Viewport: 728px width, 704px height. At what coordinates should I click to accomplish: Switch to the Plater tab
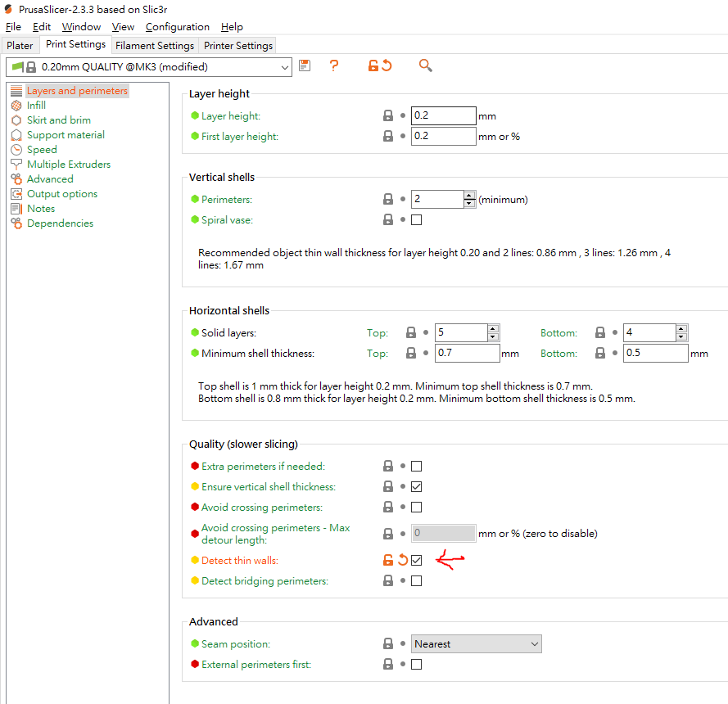pyautogui.click(x=20, y=46)
